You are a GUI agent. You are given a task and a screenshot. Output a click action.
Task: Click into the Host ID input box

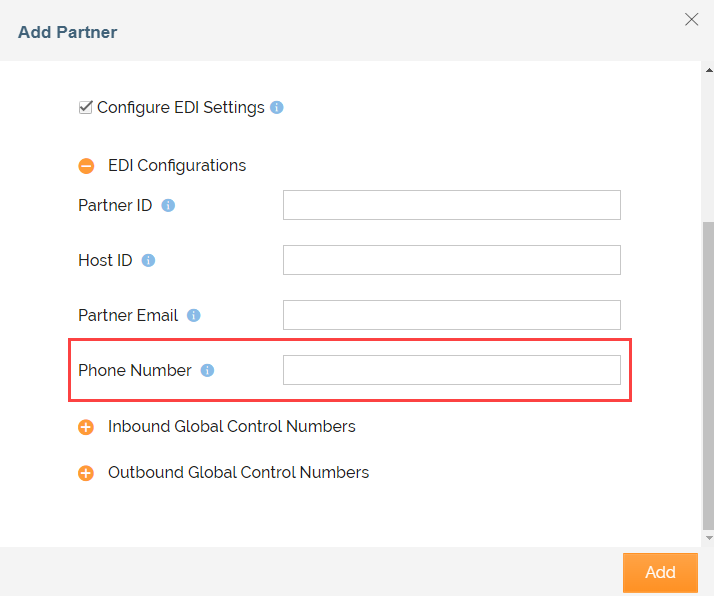pos(451,260)
